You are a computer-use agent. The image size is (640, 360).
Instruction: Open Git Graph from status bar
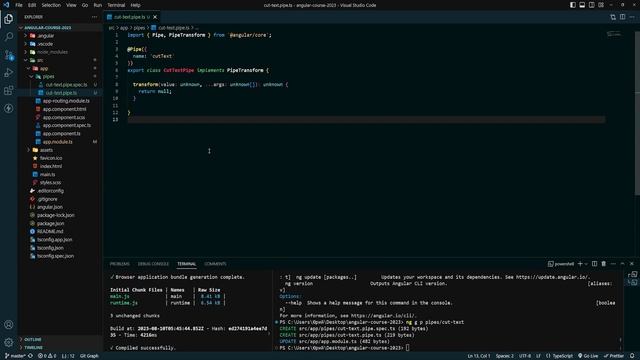89,356
